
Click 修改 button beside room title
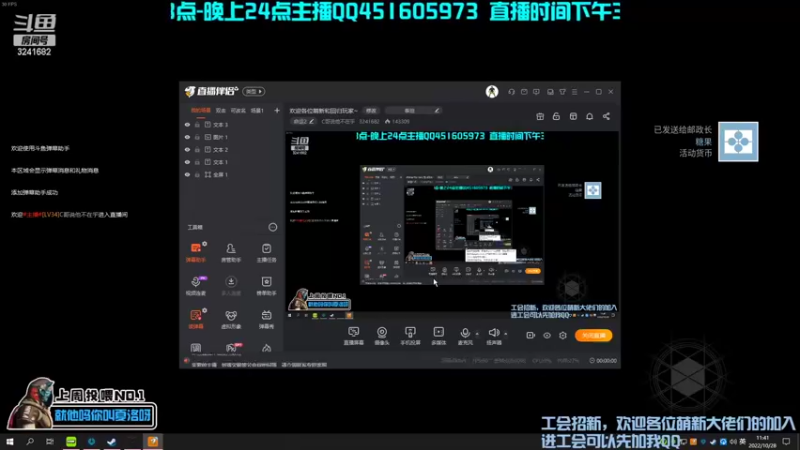pyautogui.click(x=371, y=111)
